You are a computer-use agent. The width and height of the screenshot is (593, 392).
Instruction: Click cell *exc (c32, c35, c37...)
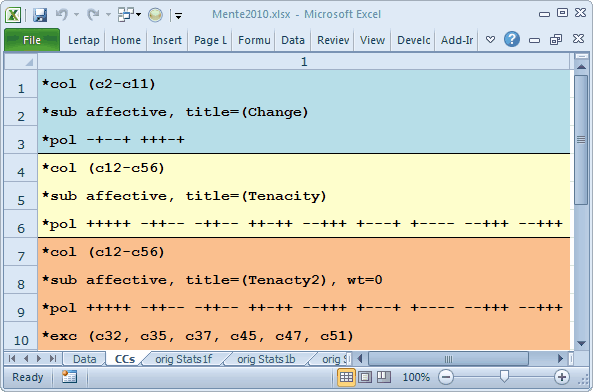tap(304, 336)
